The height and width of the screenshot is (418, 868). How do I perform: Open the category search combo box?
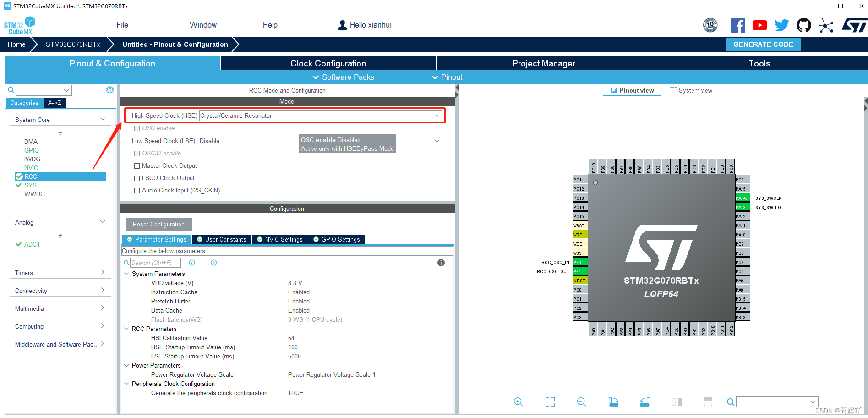coord(44,90)
